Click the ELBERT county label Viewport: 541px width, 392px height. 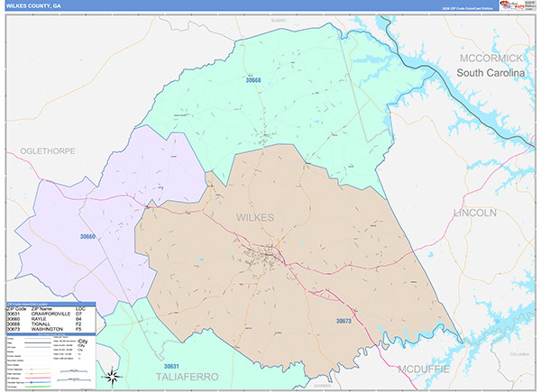[x=279, y=21]
